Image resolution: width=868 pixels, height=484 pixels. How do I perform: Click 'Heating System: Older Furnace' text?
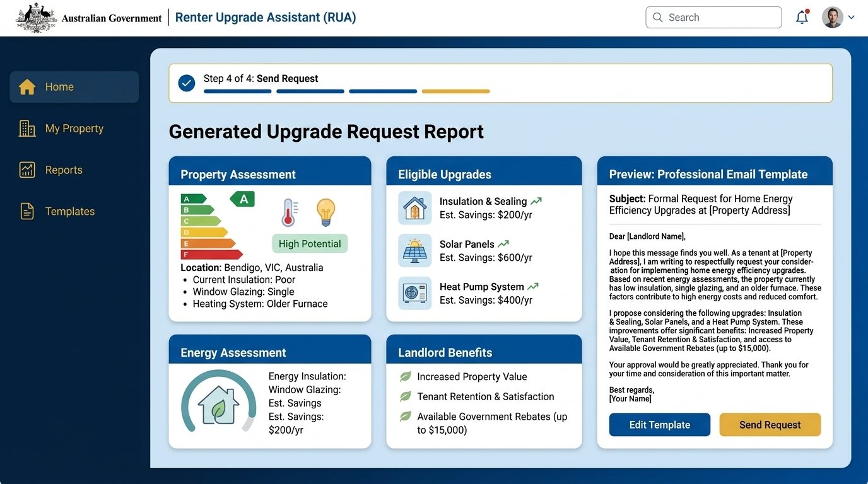[261, 304]
